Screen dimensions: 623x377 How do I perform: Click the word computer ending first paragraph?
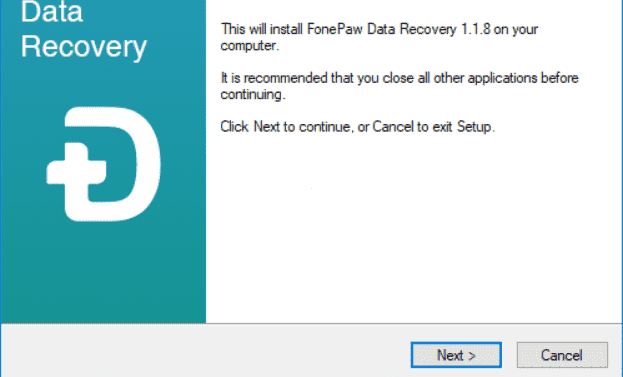coord(248,46)
